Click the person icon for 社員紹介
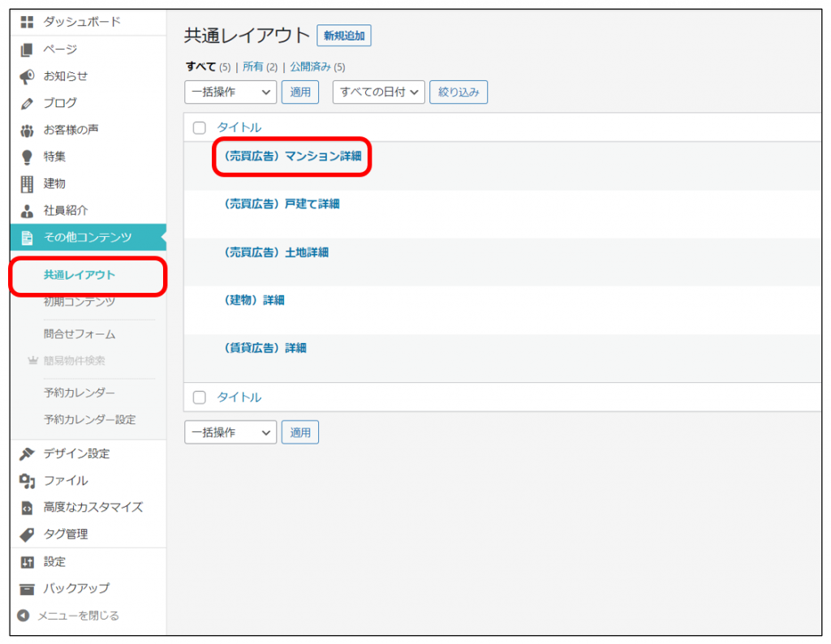Image resolution: width=831 pixels, height=644 pixels. coord(27,210)
